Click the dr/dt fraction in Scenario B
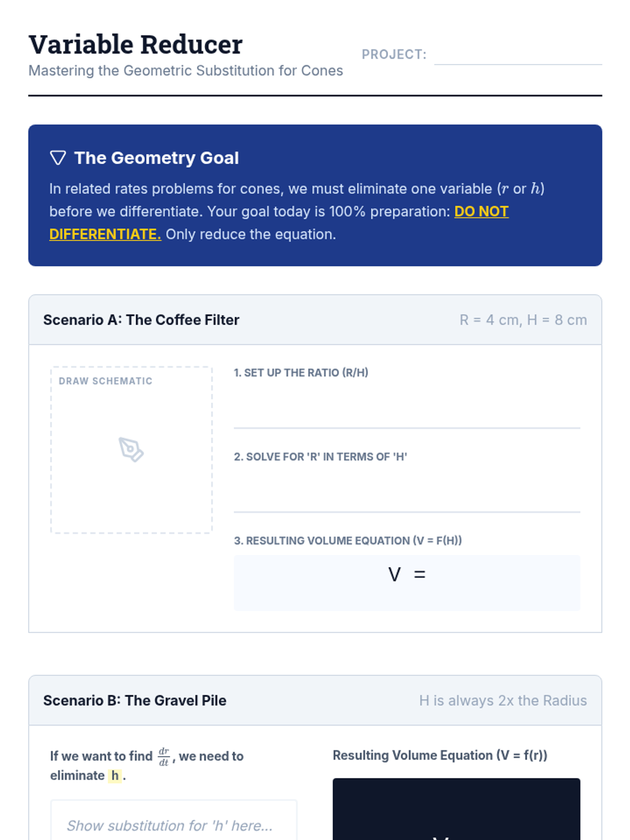This screenshot has width=630, height=840. [x=164, y=757]
